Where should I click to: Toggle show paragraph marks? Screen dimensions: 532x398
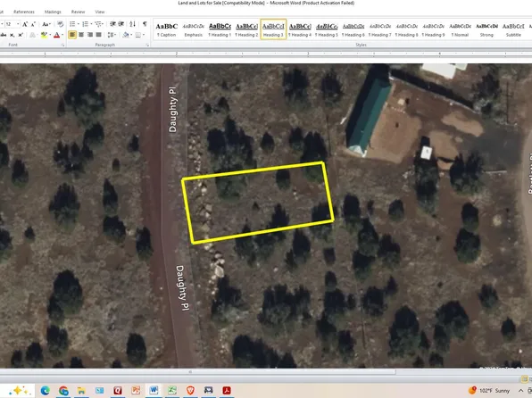145,24
